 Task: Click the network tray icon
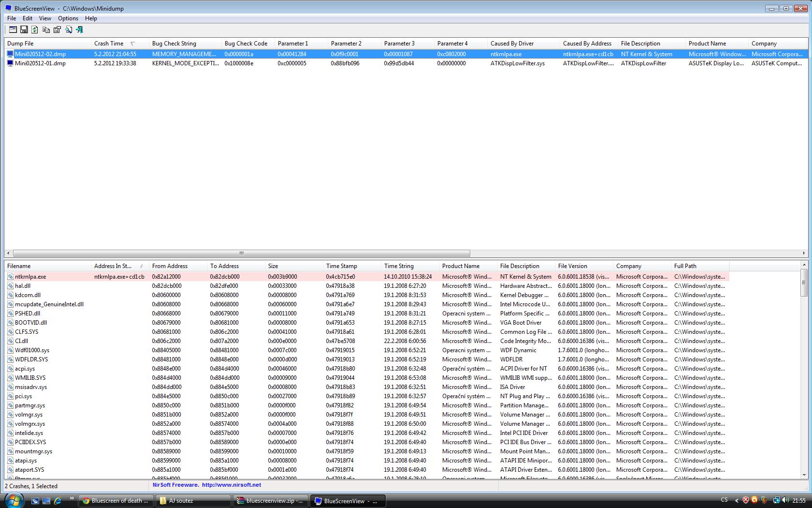click(776, 500)
